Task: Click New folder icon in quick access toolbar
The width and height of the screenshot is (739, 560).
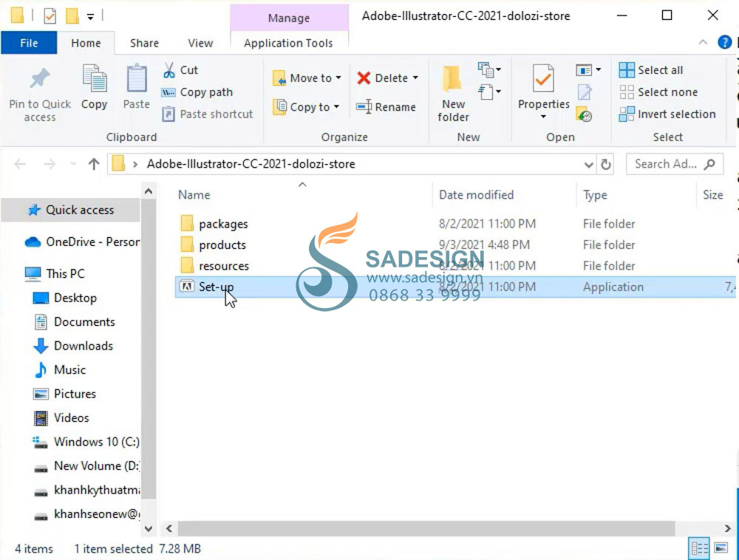Action: (x=72, y=16)
